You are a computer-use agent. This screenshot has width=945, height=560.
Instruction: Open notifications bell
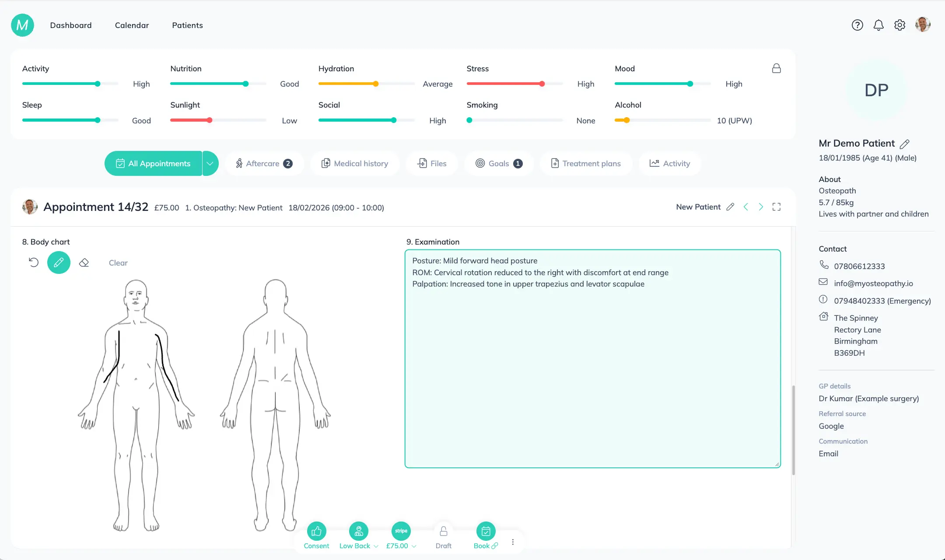pyautogui.click(x=878, y=25)
